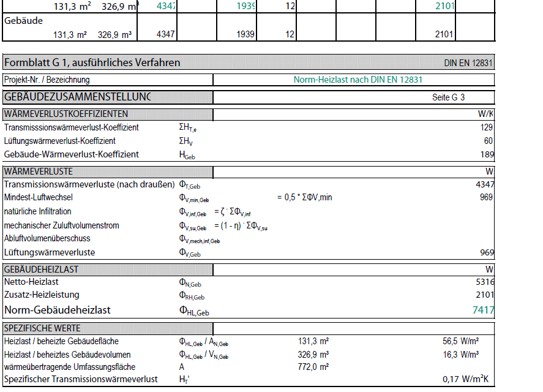Click the ΣH T,e symbol

188,128
